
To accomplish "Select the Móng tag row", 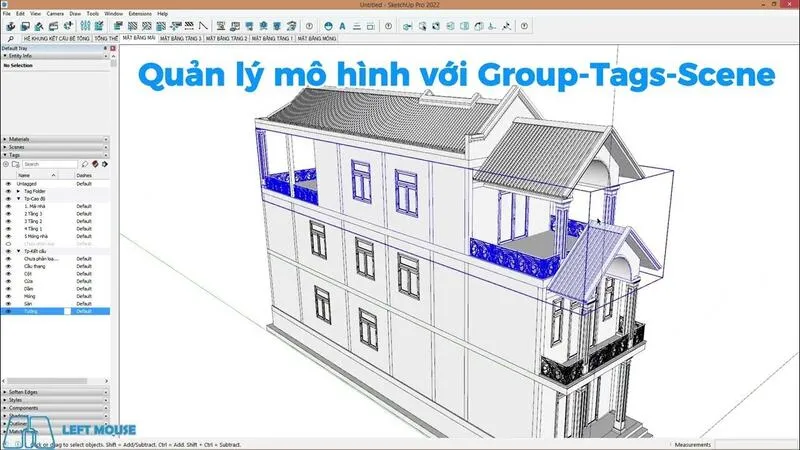I will pyautogui.click(x=55, y=296).
